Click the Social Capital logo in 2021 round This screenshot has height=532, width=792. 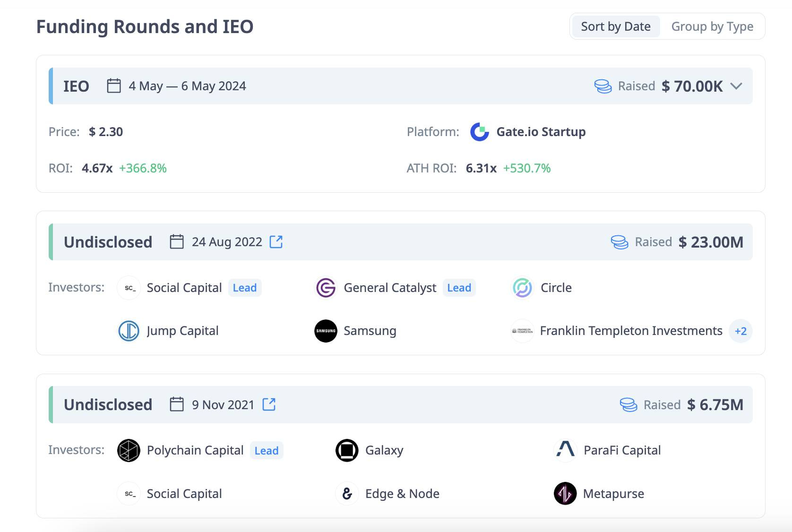[x=129, y=494]
